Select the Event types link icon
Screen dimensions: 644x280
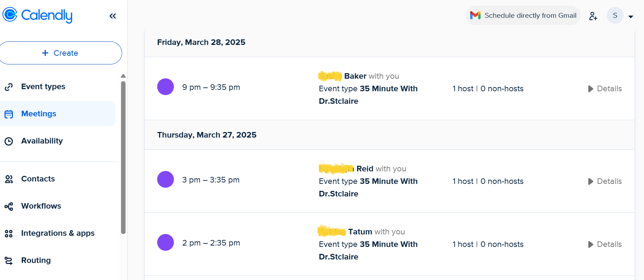(x=9, y=87)
